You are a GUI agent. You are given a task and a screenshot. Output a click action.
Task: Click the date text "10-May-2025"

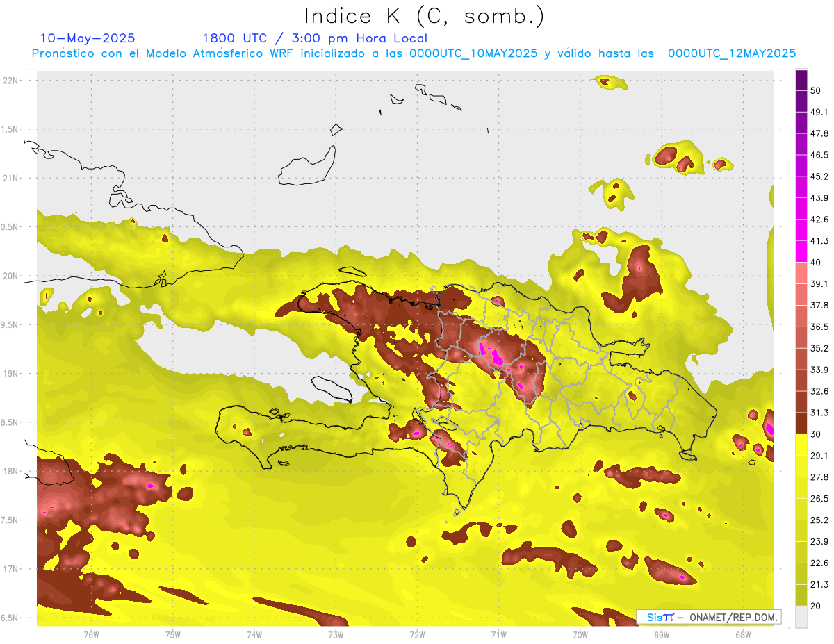88,38
